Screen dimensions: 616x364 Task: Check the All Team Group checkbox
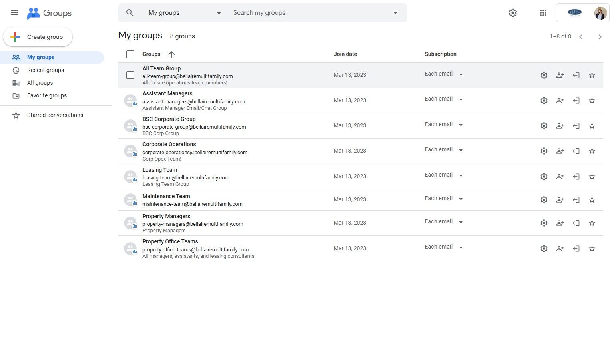click(x=130, y=75)
